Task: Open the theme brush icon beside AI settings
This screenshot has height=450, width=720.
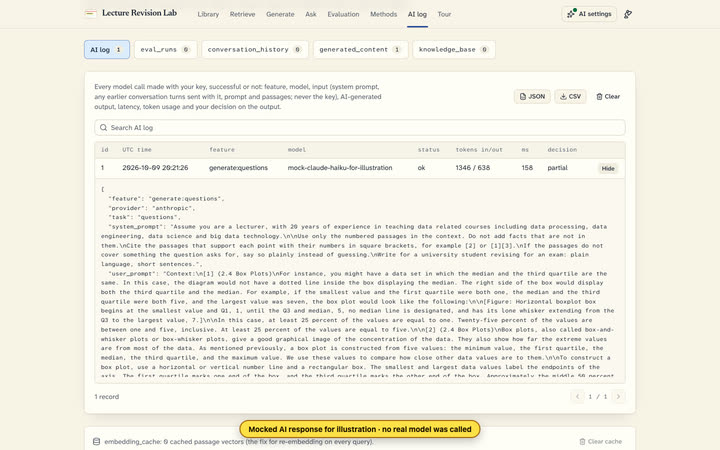Action: (x=628, y=14)
